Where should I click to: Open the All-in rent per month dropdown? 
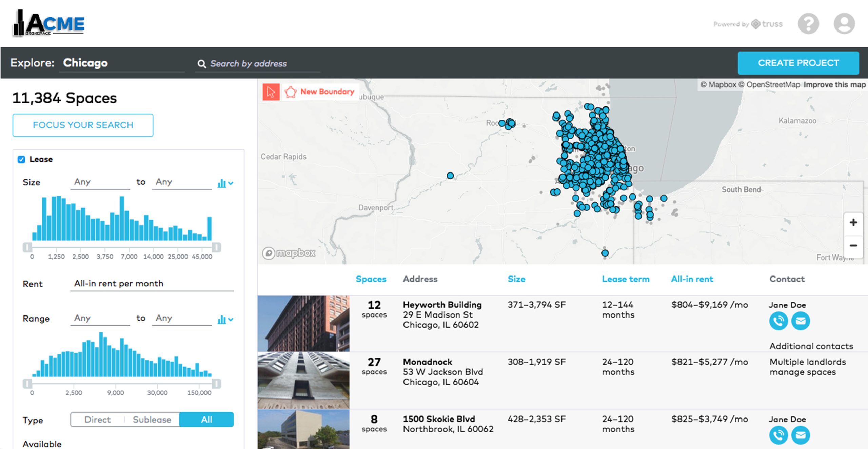(x=152, y=284)
